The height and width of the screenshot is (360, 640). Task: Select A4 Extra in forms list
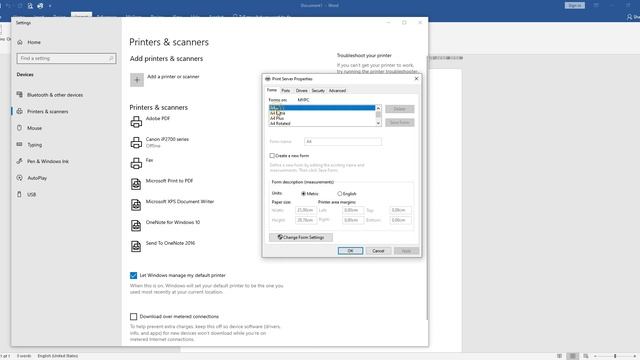coord(322,113)
